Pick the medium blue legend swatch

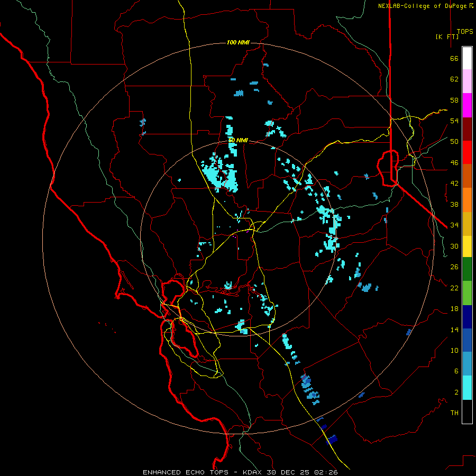coord(467,340)
